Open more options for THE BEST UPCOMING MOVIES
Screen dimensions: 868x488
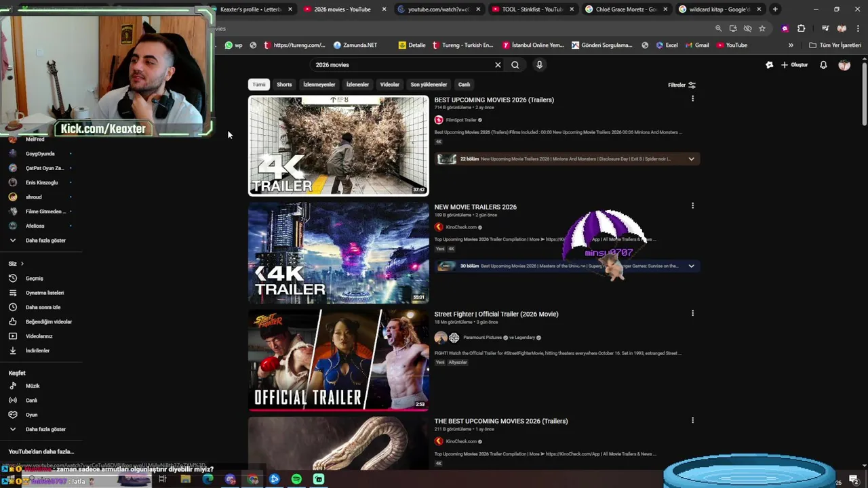pos(692,420)
